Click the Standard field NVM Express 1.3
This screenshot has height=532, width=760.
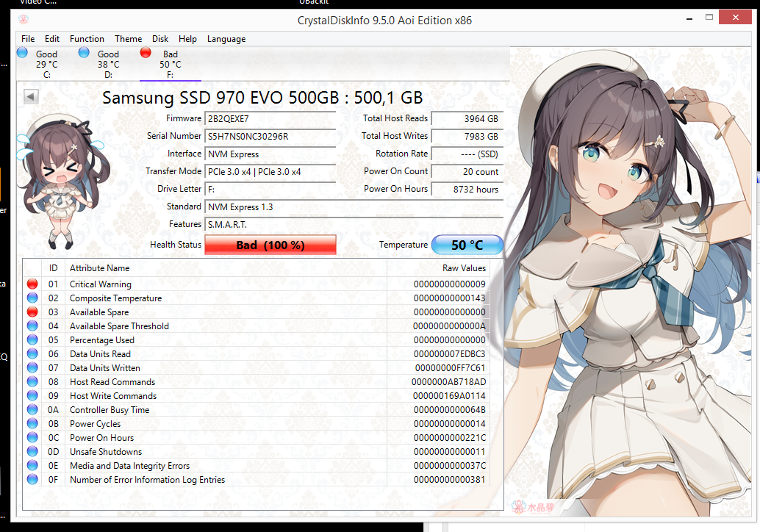point(354,207)
